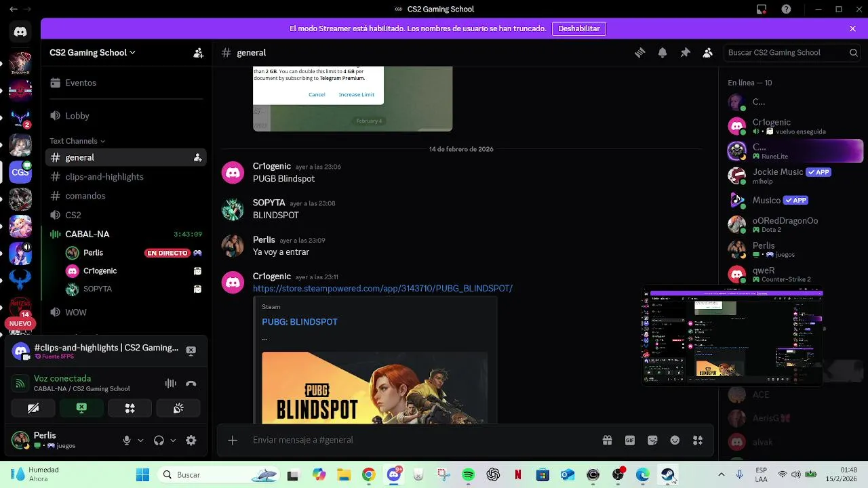Screen dimensions: 868x488
Task: Toggle the member list icon
Action: coord(708,53)
